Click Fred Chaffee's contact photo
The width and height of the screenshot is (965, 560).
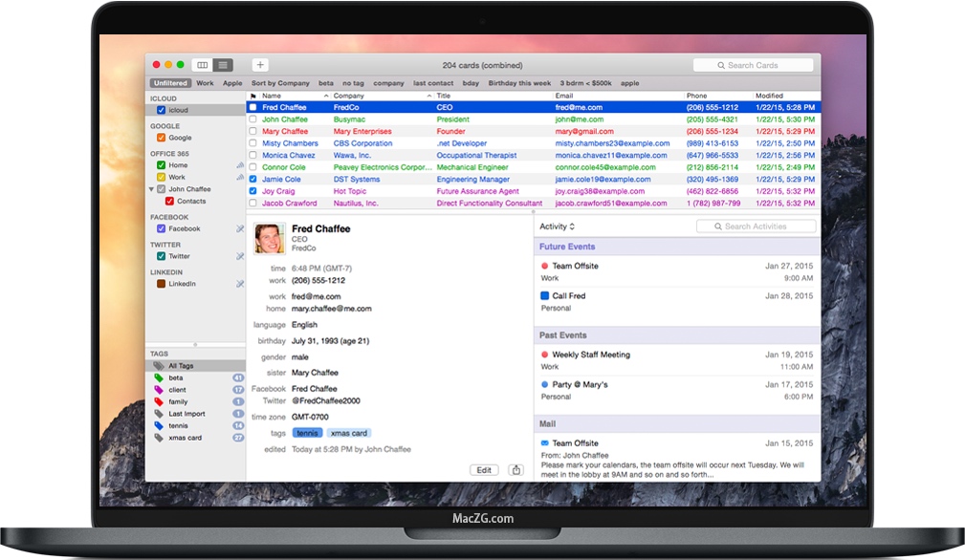tap(270, 239)
